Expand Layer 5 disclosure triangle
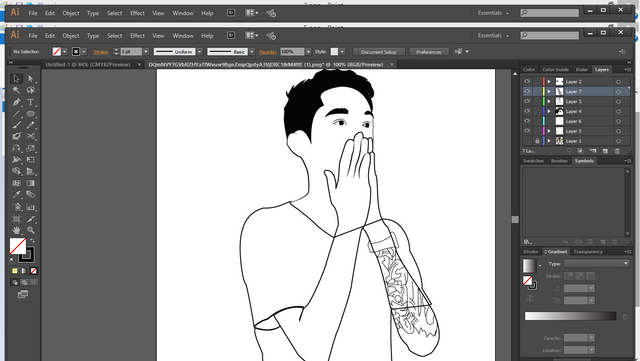640x361 pixels. coord(549,131)
